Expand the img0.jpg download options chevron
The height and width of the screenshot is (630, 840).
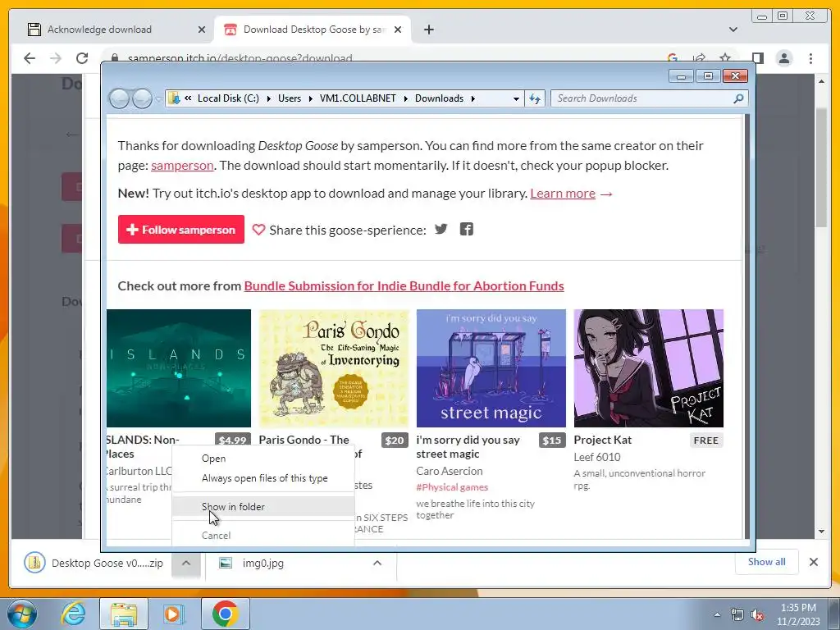coord(377,563)
